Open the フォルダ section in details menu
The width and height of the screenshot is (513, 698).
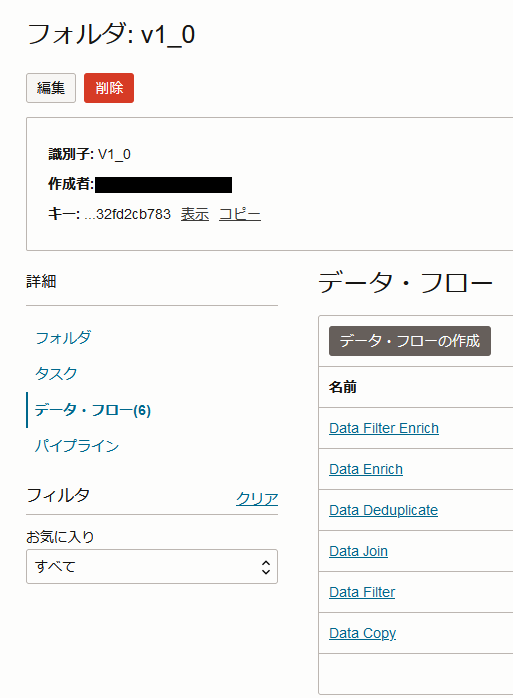tap(63, 338)
